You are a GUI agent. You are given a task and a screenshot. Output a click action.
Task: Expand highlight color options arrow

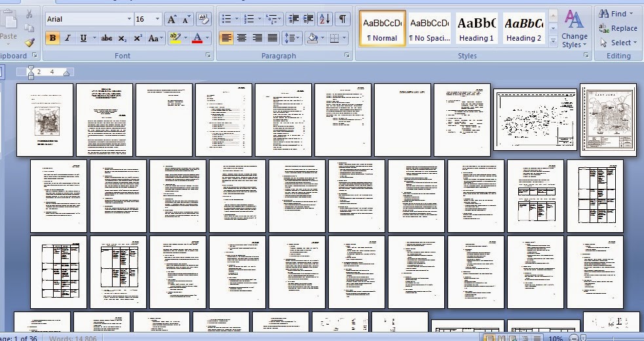[x=185, y=38]
